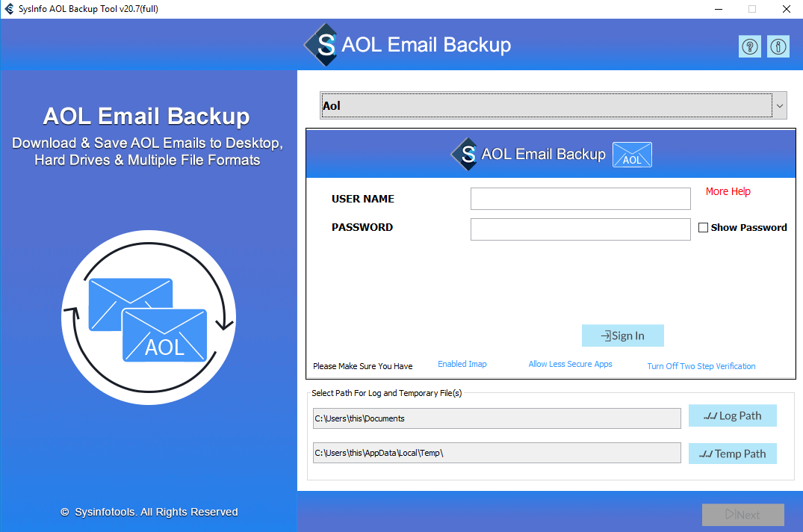Click the dropdown chevron next to Aol
The height and width of the screenshot is (532, 803).
click(779, 105)
